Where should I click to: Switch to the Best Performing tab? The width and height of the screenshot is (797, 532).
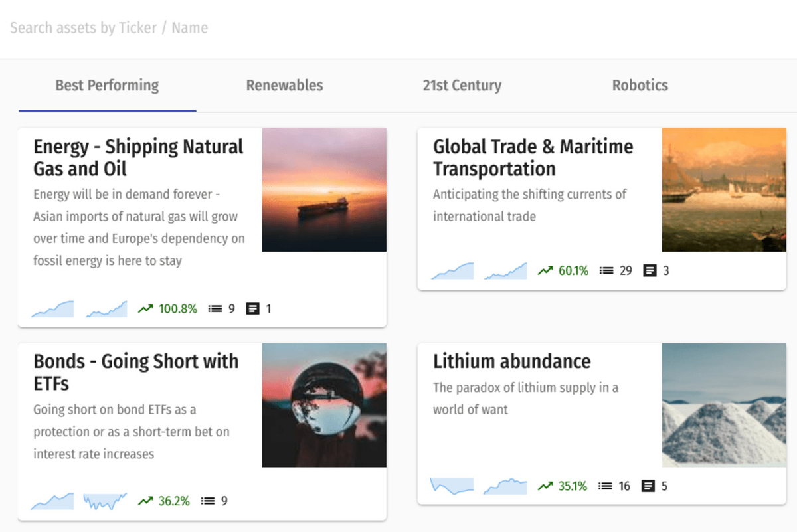coord(107,86)
